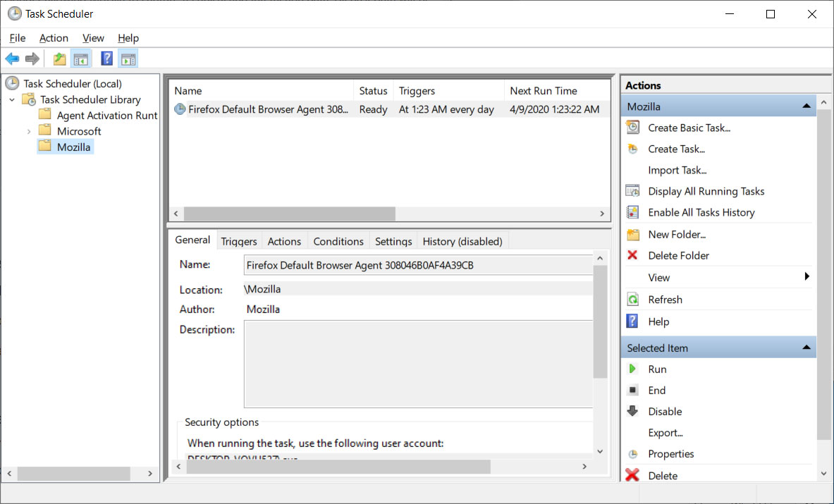Click the Disable down-arrow icon
The image size is (834, 504).
click(632, 411)
